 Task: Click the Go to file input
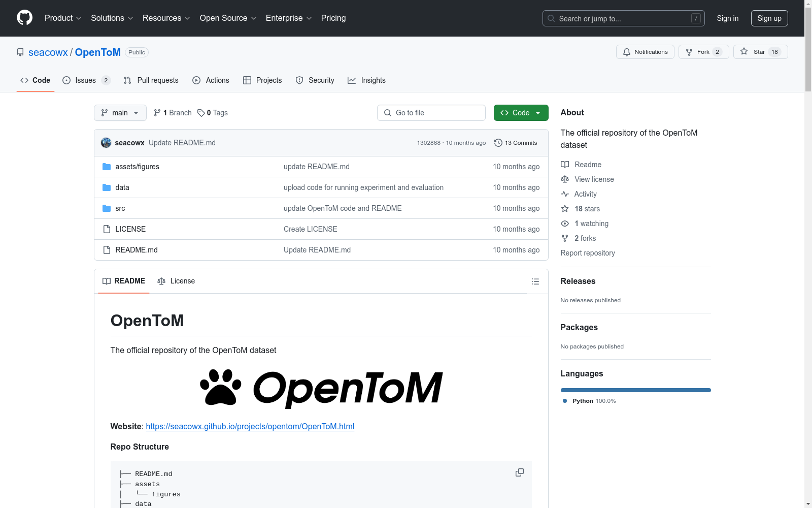431,113
